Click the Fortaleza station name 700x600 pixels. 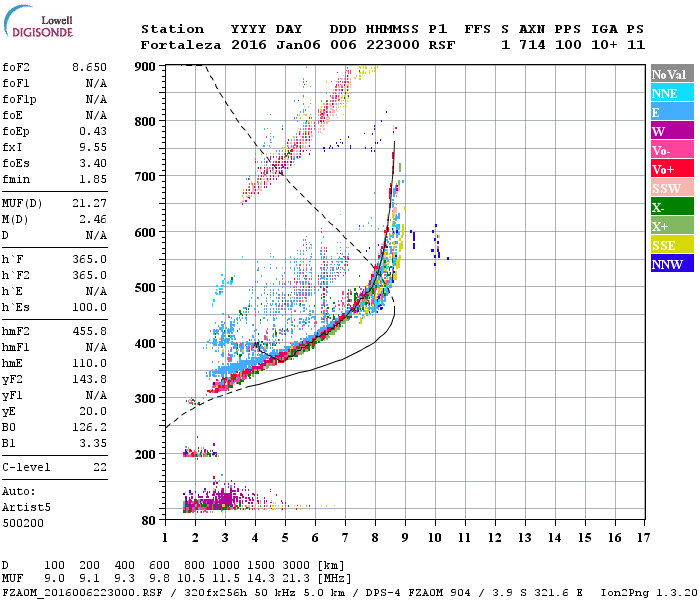pyautogui.click(x=181, y=45)
